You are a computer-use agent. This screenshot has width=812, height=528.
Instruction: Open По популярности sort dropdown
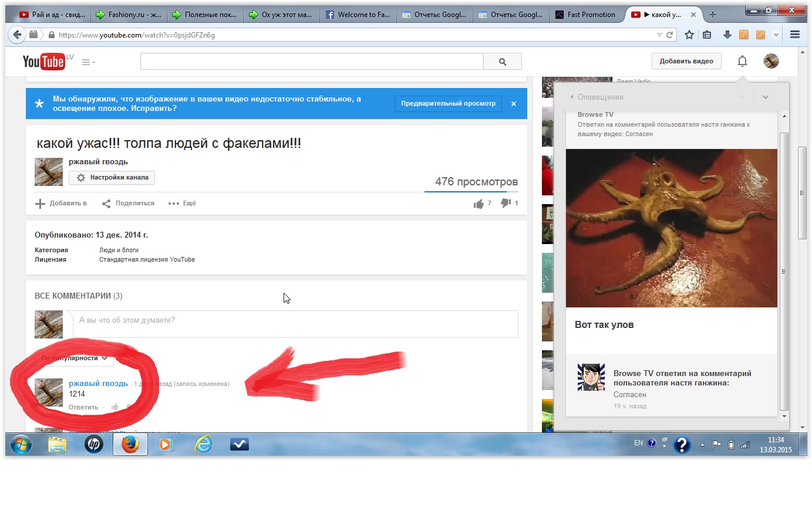[x=75, y=358]
